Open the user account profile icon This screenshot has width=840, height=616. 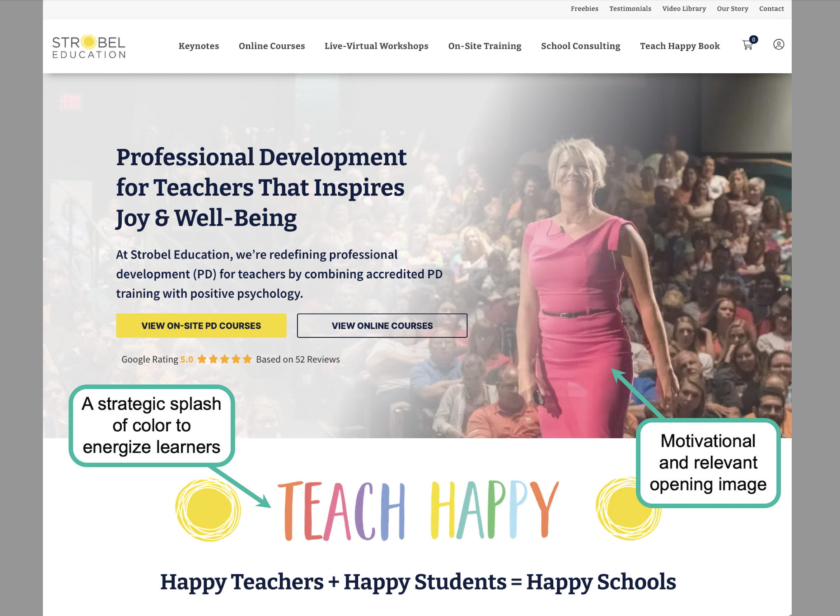tap(779, 45)
